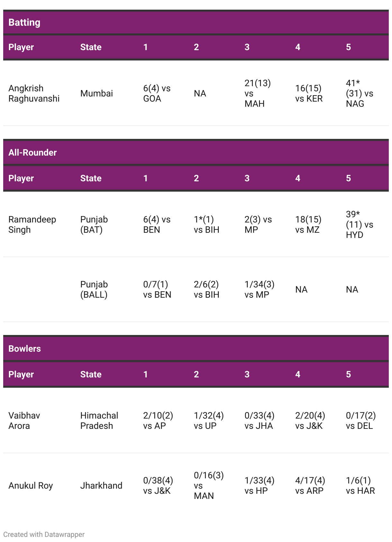This screenshot has width=392, height=542.
Task: Click the Jharkhand state cell
Action: pyautogui.click(x=101, y=485)
